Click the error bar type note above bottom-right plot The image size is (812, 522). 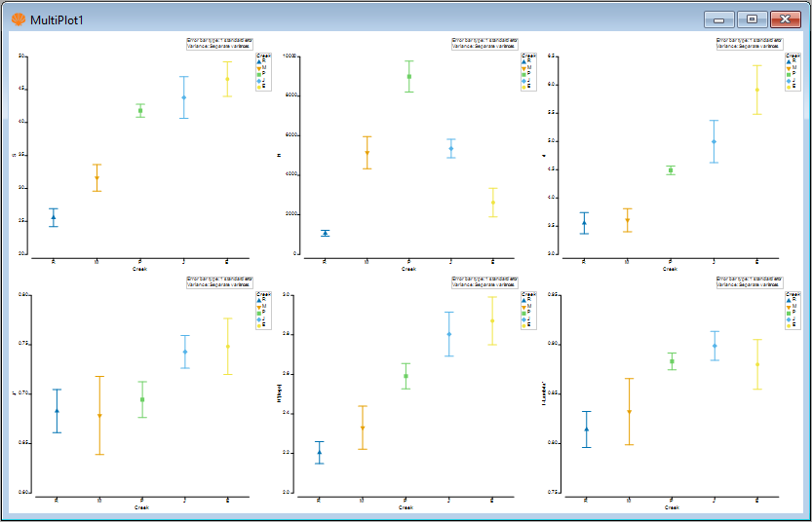click(750, 282)
